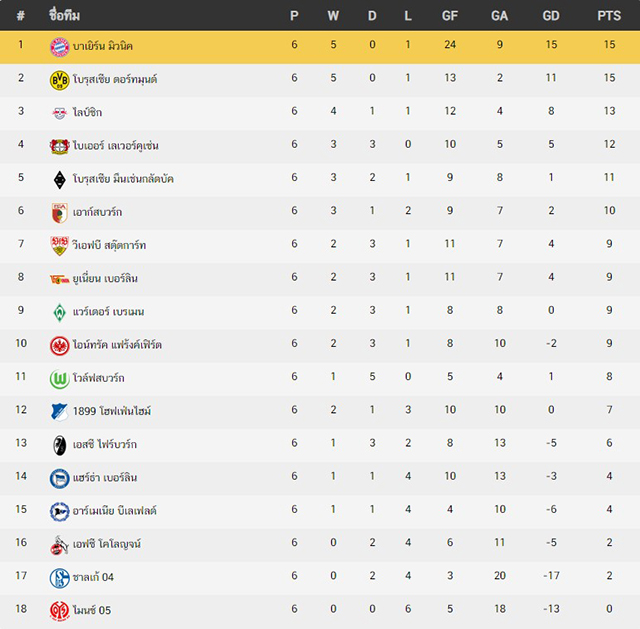Select the เอฟซี โคโลญจน์ team name

(107, 544)
